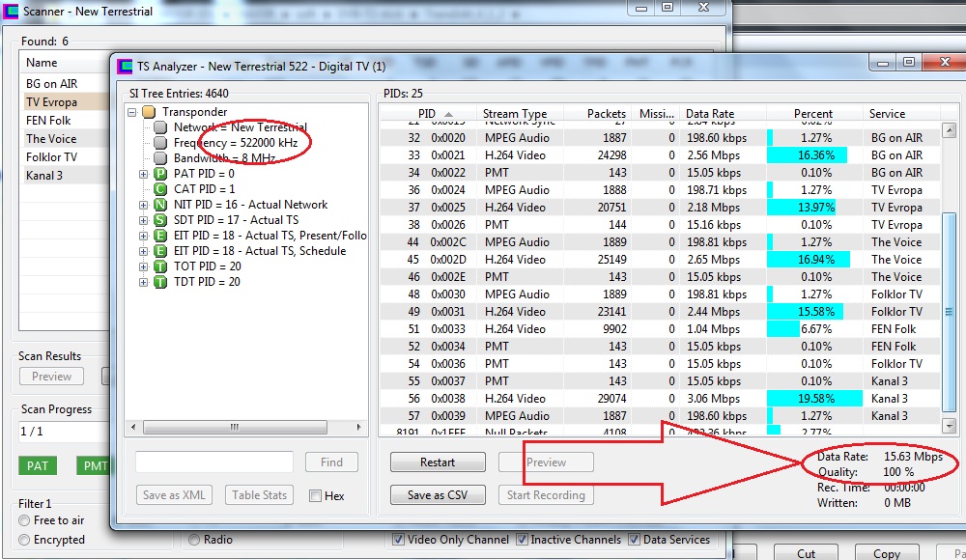Uncheck the Video Only Channel checkbox
The width and height of the screenshot is (966, 560).
click(x=399, y=540)
